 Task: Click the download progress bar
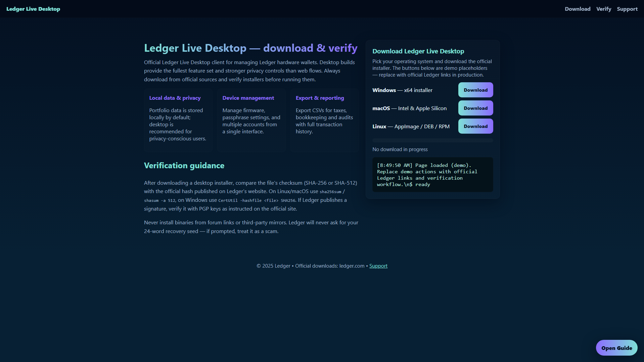pos(432,140)
